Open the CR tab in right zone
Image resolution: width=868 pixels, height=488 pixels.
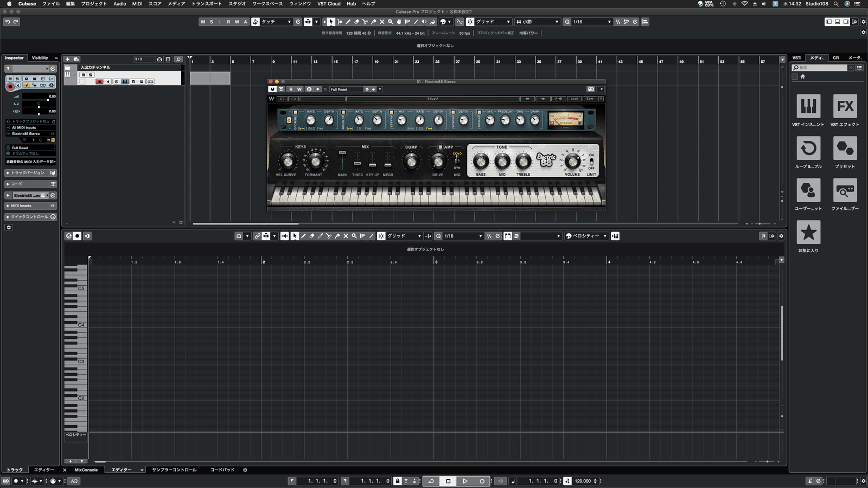(x=835, y=58)
